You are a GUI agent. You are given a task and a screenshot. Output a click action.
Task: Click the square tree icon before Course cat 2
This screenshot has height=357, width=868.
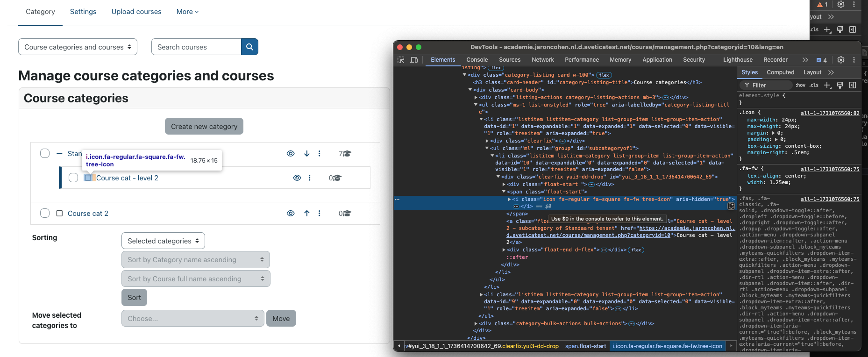59,213
